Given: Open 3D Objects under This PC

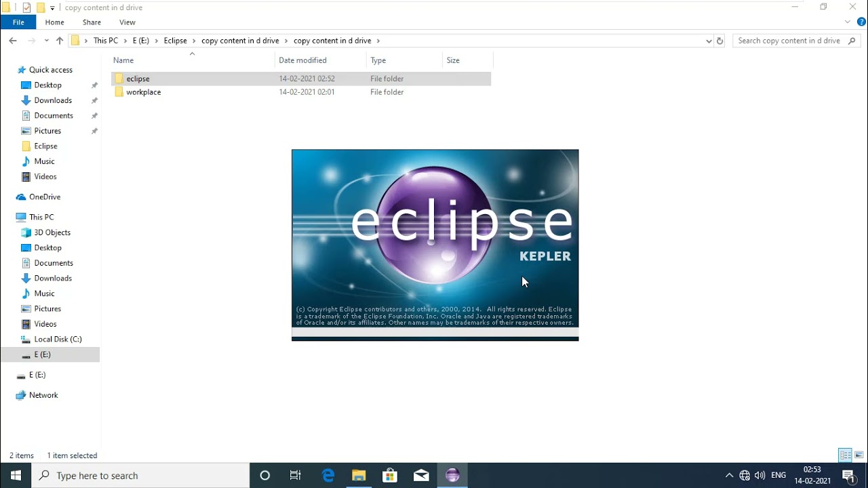Looking at the screenshot, I should [x=52, y=232].
